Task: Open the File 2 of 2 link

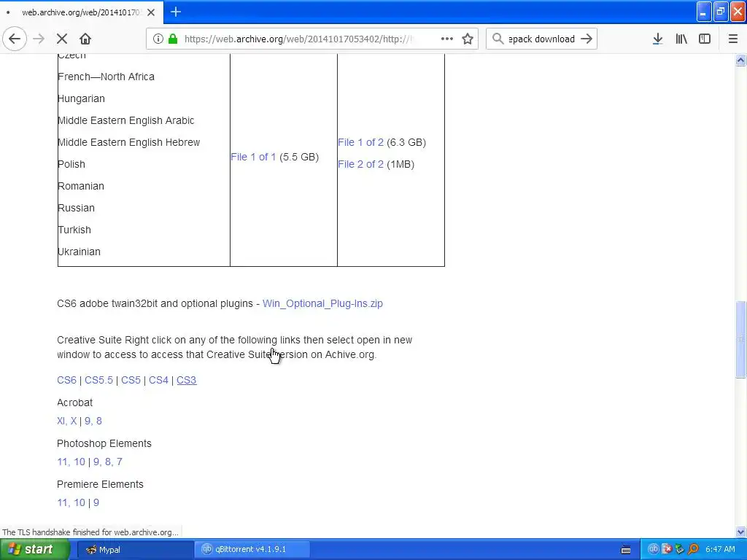Action: [360, 164]
